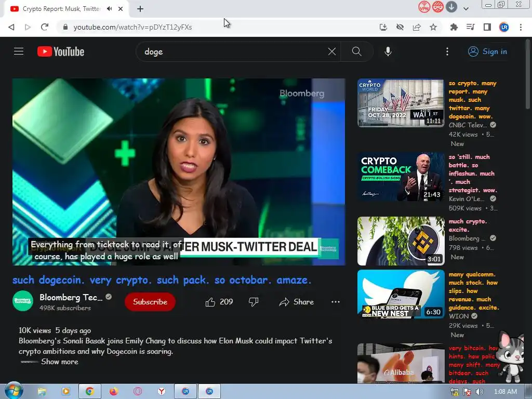
Task: Sign in to YouTube
Action: [487, 51]
